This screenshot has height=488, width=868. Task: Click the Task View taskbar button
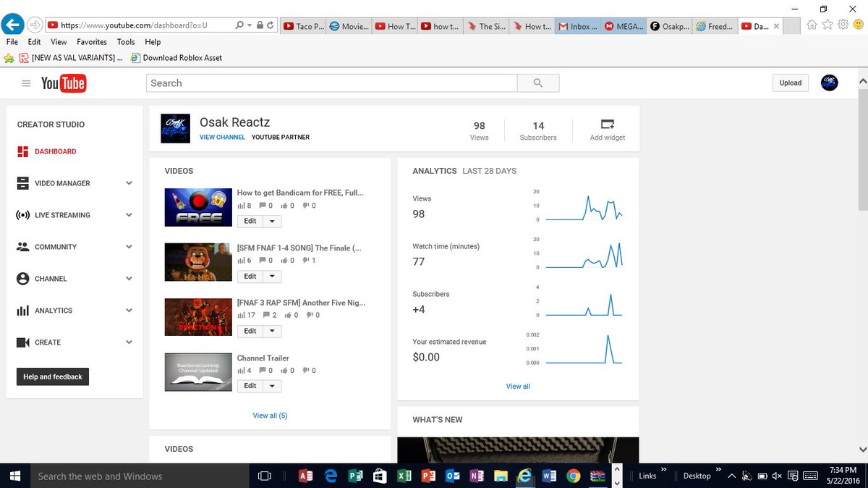tap(264, 476)
